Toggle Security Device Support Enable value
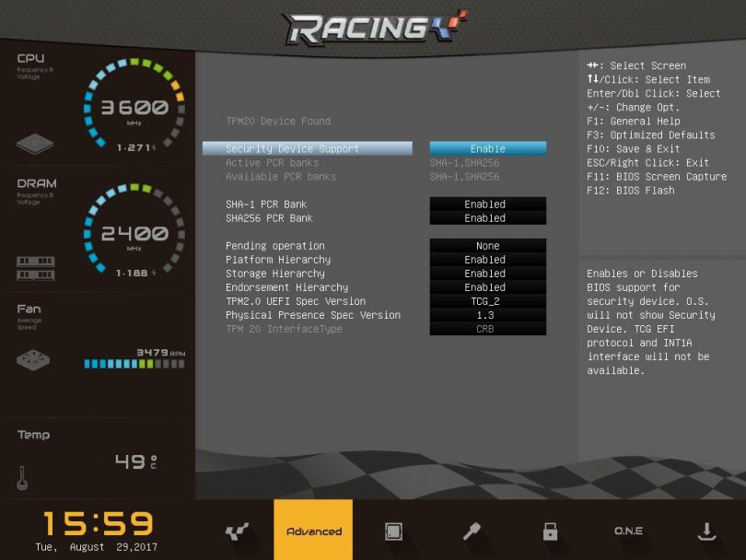This screenshot has width=746, height=560. [487, 149]
